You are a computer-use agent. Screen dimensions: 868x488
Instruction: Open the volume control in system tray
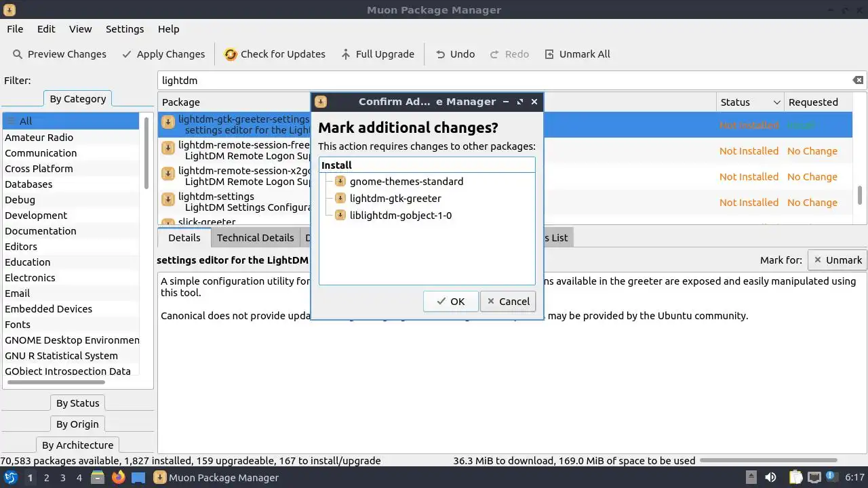tap(770, 478)
